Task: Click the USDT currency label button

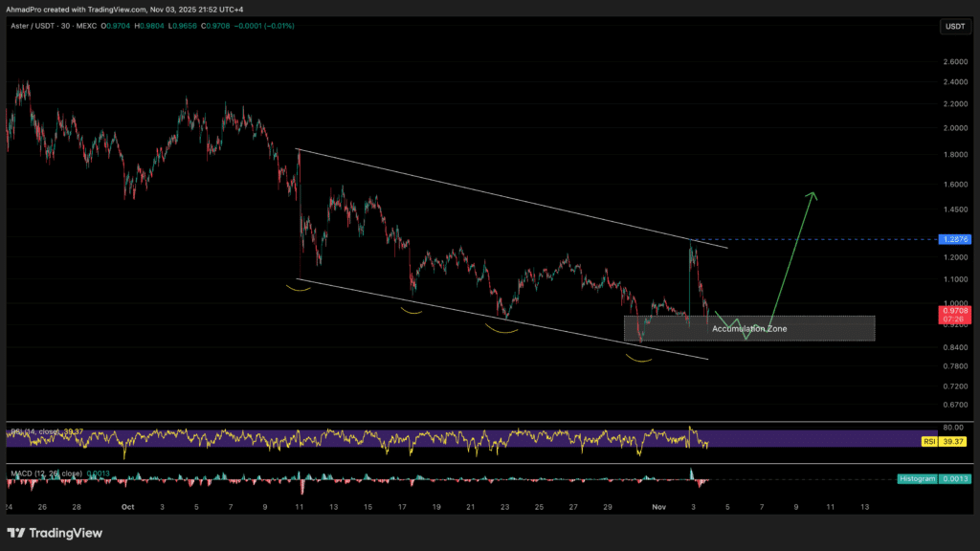Action: coord(954,27)
